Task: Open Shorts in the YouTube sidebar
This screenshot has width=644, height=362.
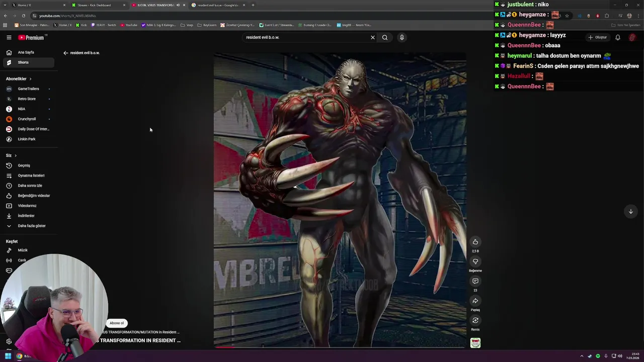Action: pos(28,62)
